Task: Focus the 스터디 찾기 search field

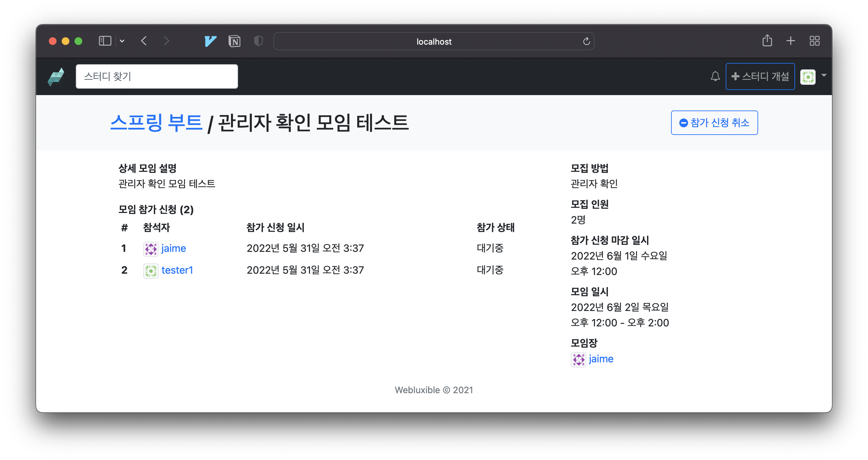Action: [157, 76]
